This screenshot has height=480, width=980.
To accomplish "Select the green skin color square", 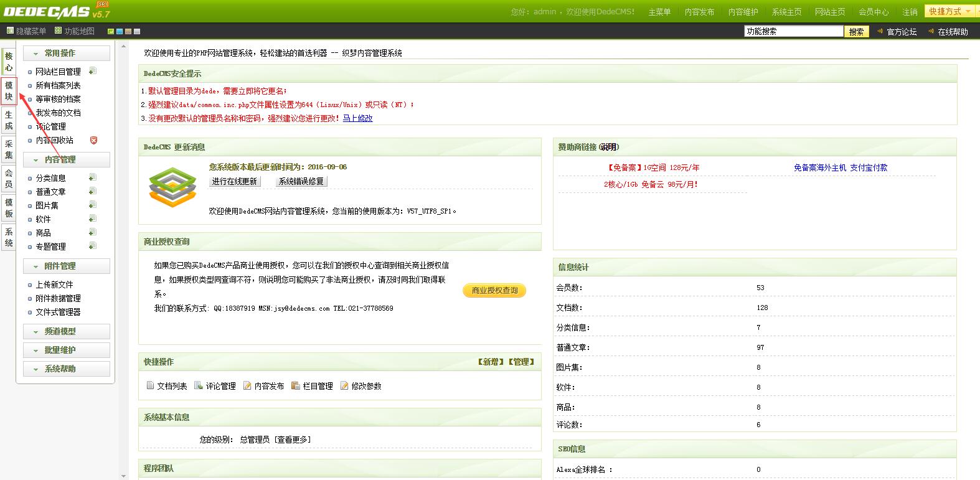I will tap(111, 31).
